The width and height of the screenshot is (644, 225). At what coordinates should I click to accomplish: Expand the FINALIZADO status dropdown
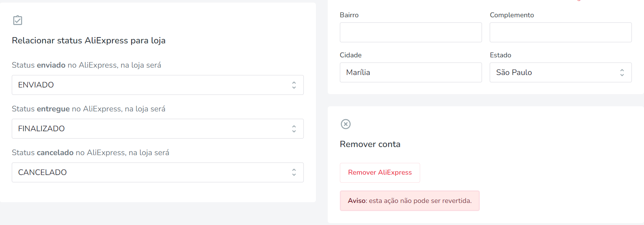158,129
